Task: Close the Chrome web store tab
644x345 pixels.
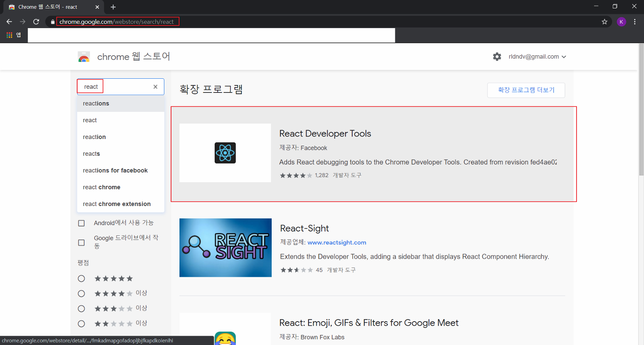Action: (x=97, y=7)
